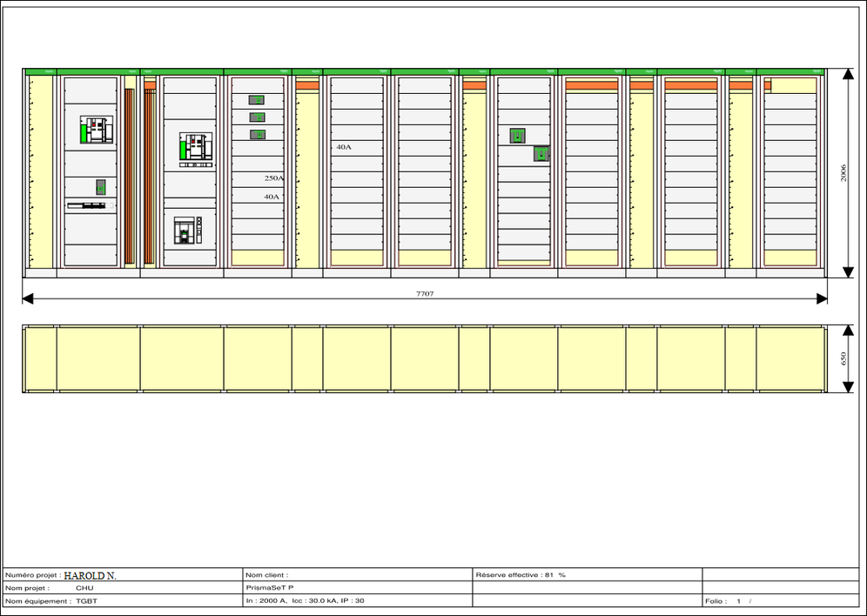Viewport: 867px width, 616px height.
Task: Click the small green breaker above the busbar strip
Action: click(x=100, y=187)
